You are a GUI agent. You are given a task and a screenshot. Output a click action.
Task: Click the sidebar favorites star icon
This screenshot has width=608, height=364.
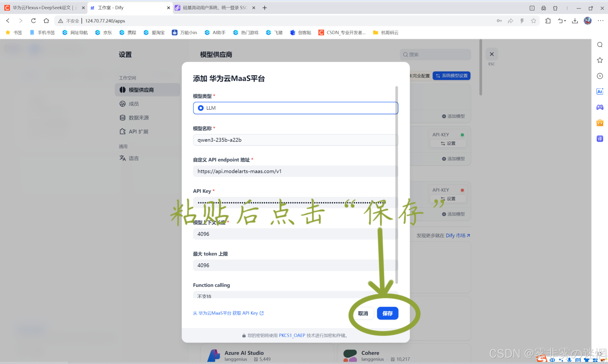[x=600, y=60]
